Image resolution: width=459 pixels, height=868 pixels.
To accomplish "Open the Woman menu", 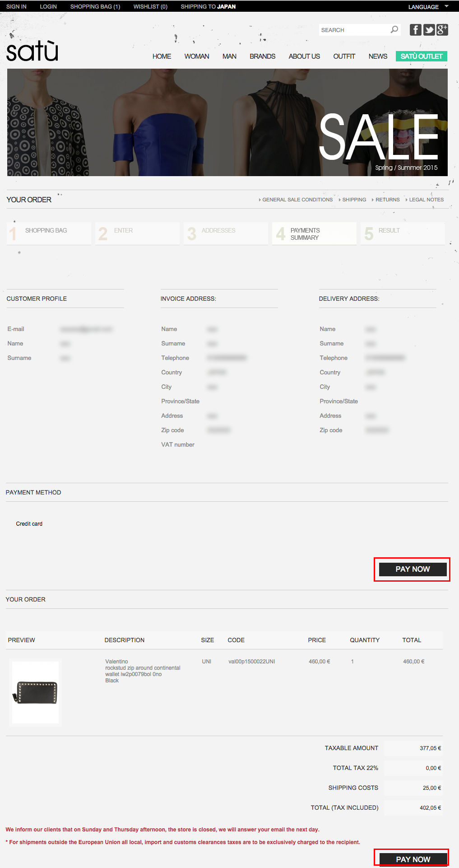I will tap(197, 56).
